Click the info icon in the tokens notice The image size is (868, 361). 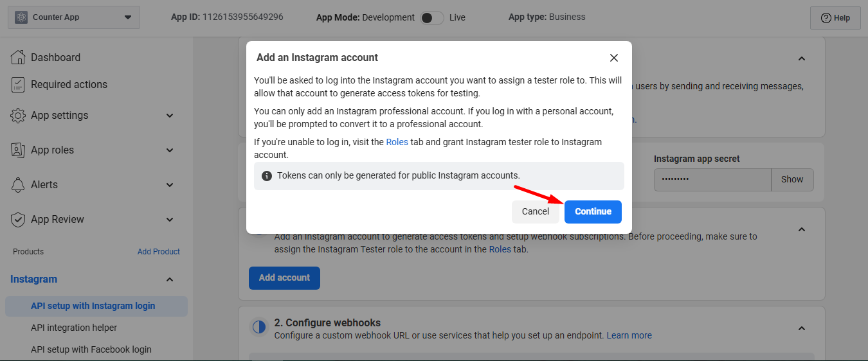tap(266, 176)
